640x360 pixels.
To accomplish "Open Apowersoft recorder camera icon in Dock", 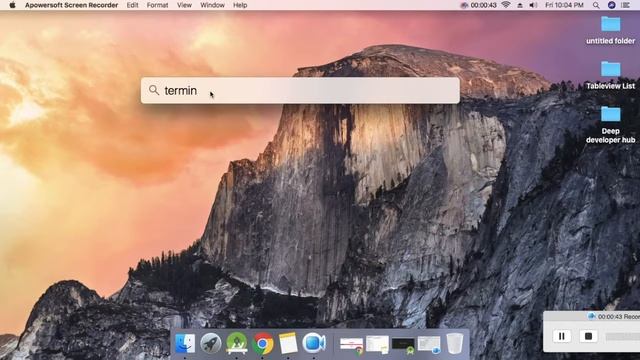I will tap(314, 343).
